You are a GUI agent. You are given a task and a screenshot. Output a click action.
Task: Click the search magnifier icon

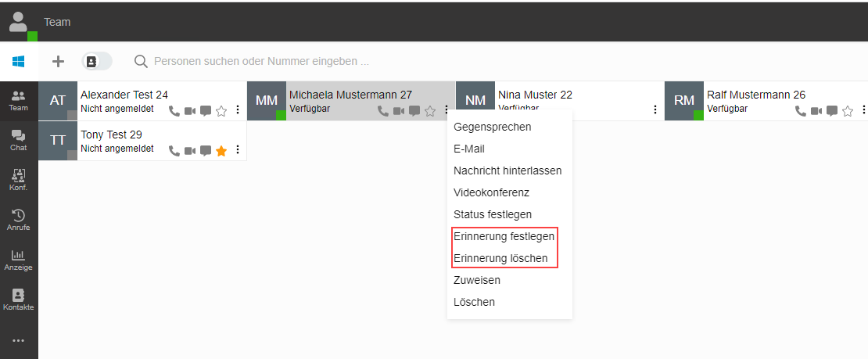pos(142,62)
